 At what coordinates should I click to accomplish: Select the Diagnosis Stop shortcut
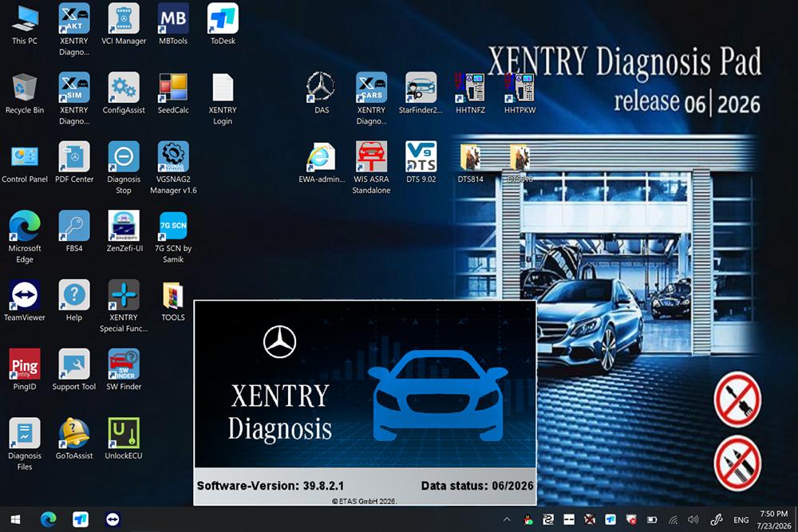click(124, 167)
